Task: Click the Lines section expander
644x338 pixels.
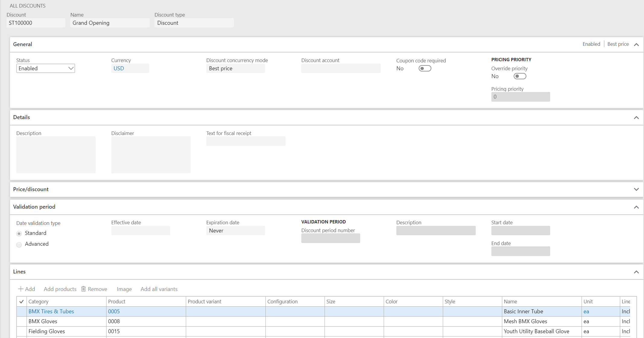Action: click(x=636, y=272)
